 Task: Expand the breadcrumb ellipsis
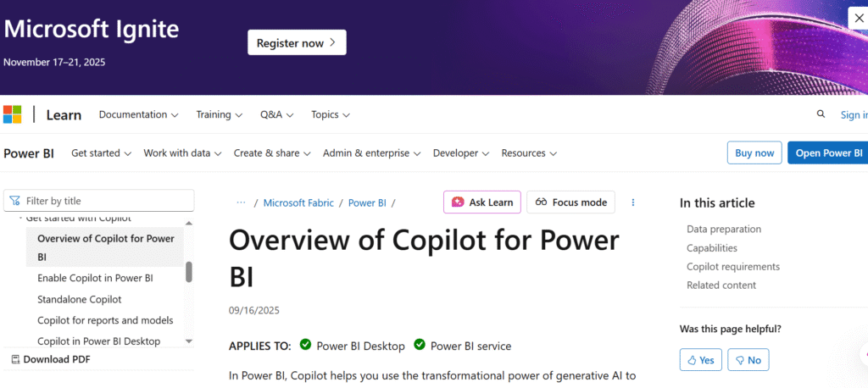(x=241, y=202)
